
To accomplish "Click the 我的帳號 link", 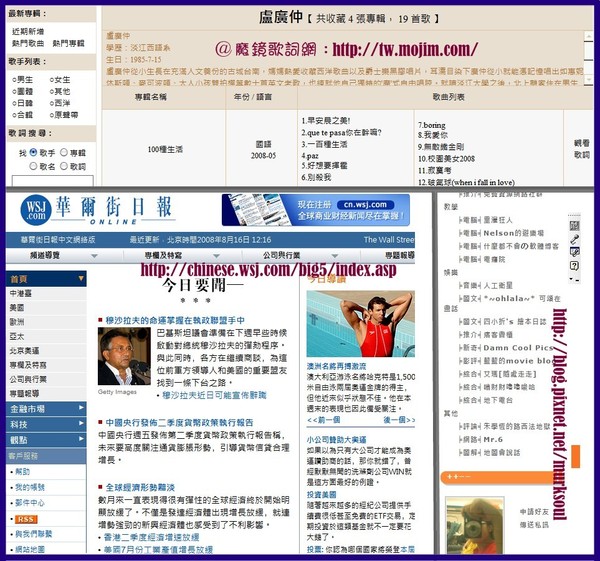I will click(30, 487).
